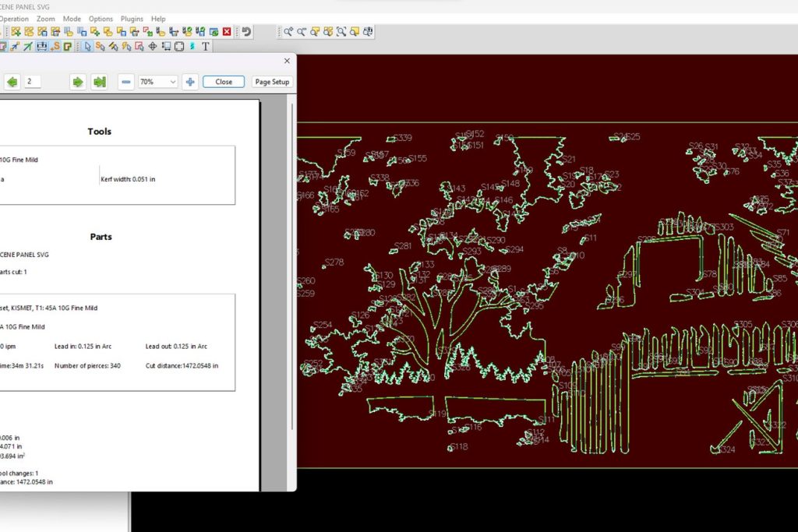Zoom in preview with blue plus button
798x532 pixels.
pos(190,82)
